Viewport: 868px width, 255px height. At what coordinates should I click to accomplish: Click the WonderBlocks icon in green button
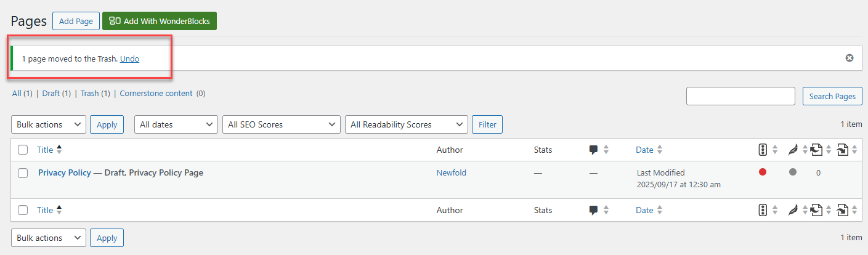click(115, 21)
